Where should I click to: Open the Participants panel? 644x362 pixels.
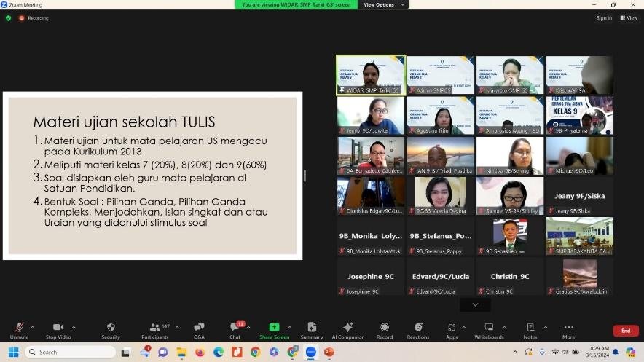[x=155, y=331]
